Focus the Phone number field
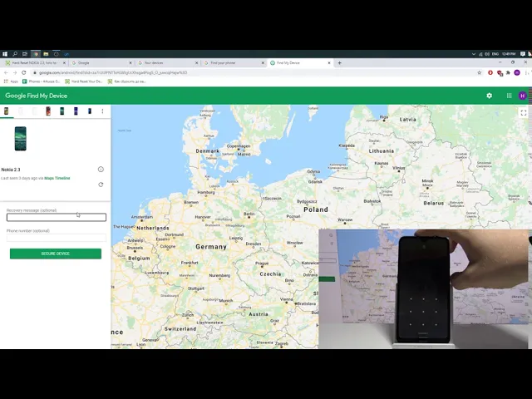 57,238
